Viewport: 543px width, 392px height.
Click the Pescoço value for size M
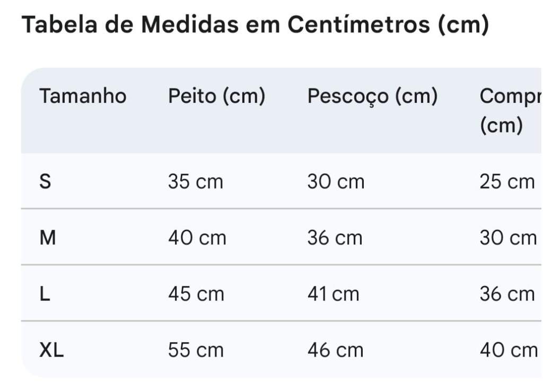point(335,238)
